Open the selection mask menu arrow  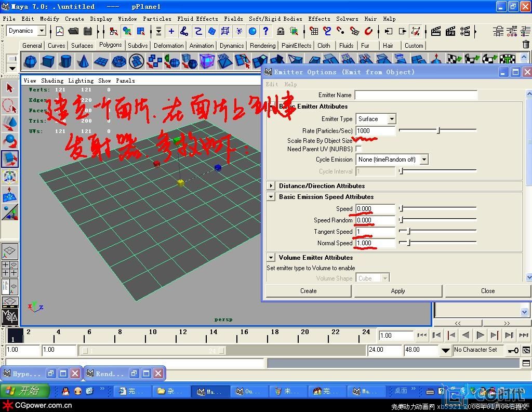pos(158,32)
